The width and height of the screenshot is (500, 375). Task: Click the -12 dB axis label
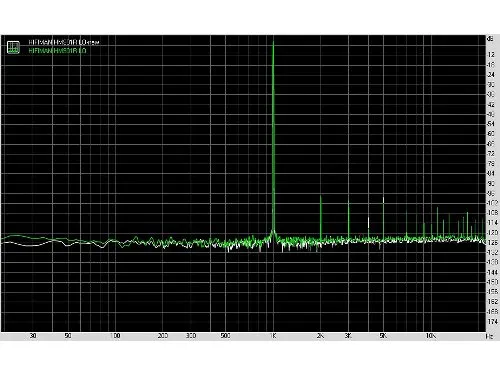point(491,55)
